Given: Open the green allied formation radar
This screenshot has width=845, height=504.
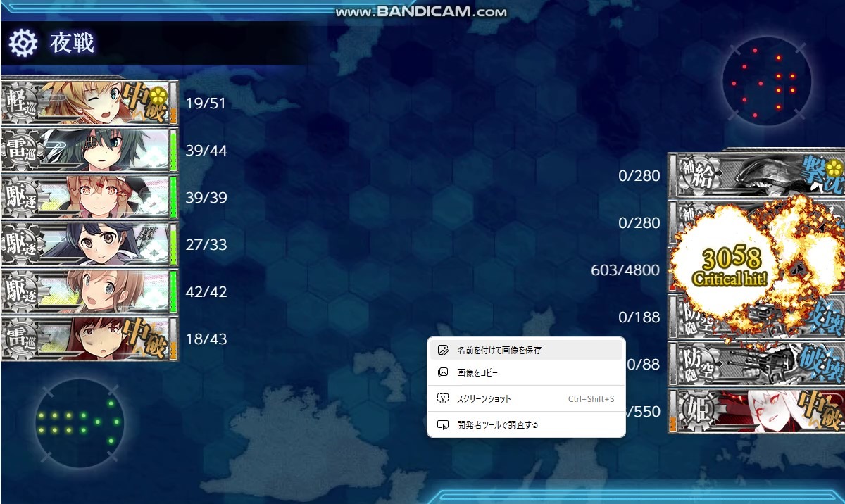Looking at the screenshot, I should (80, 422).
